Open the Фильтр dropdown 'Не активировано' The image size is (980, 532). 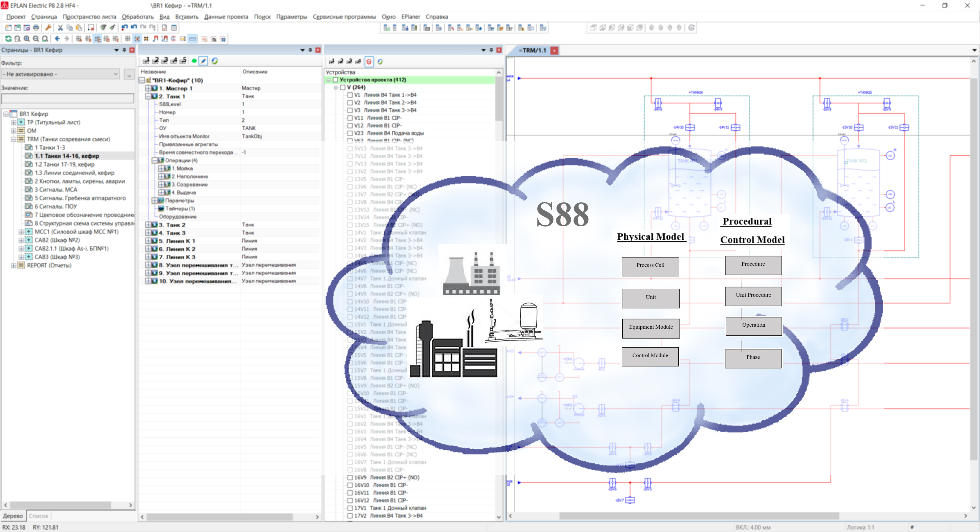[61, 74]
